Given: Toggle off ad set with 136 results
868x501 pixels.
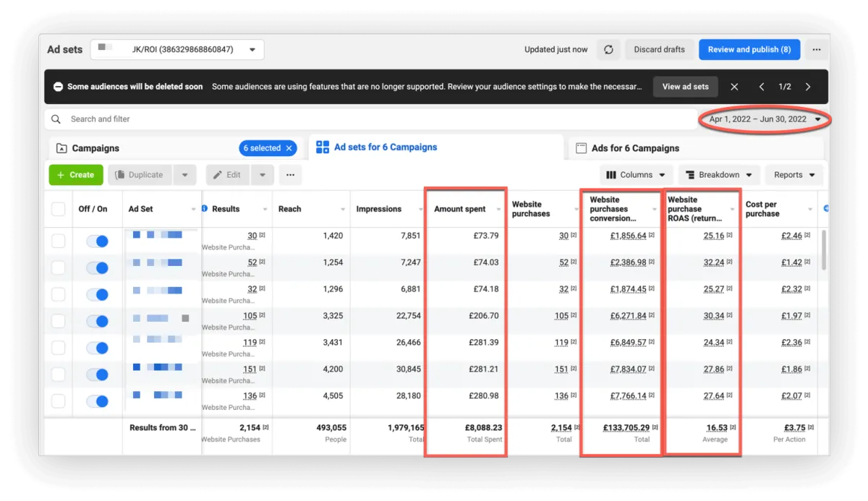Looking at the screenshot, I should [97, 401].
